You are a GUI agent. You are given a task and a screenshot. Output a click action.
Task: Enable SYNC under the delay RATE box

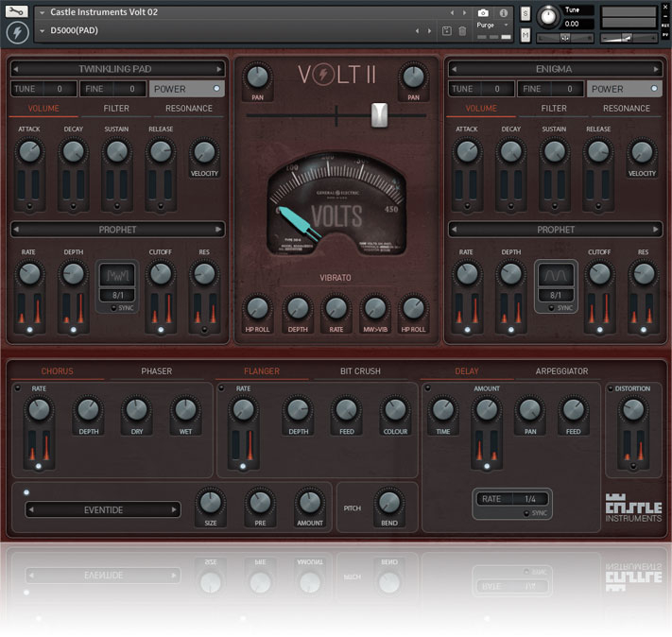point(526,513)
